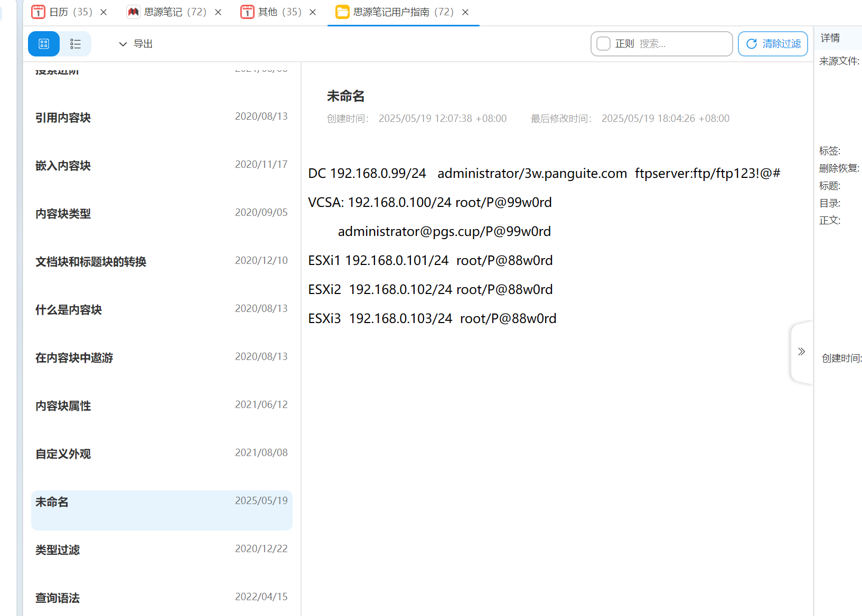
Task: Click the calendar icon on 日历 tab
Action: tap(38, 12)
